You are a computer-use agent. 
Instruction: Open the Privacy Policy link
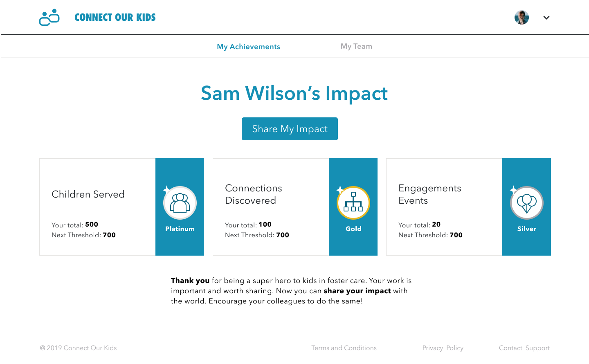pyautogui.click(x=443, y=348)
